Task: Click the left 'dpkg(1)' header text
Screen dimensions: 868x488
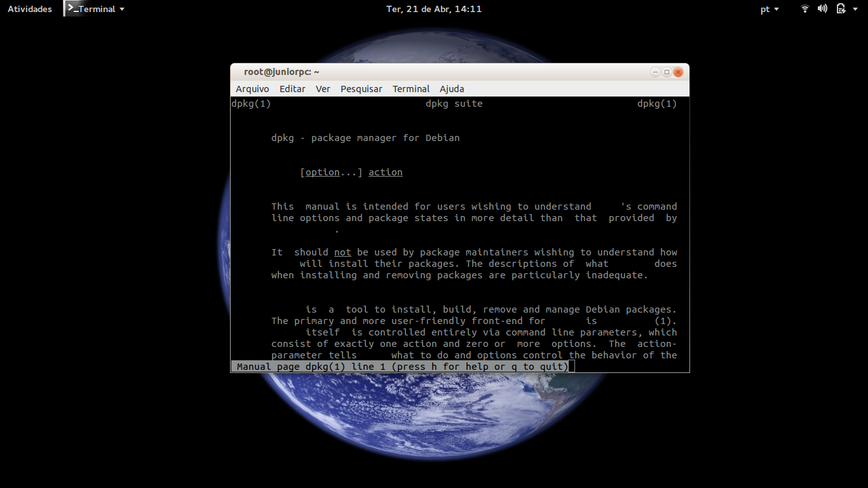Action: click(x=251, y=104)
